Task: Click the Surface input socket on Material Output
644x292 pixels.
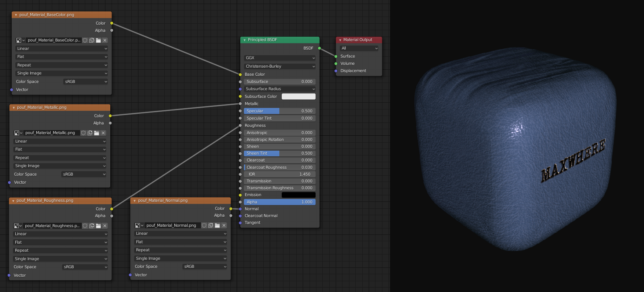Action: point(336,56)
